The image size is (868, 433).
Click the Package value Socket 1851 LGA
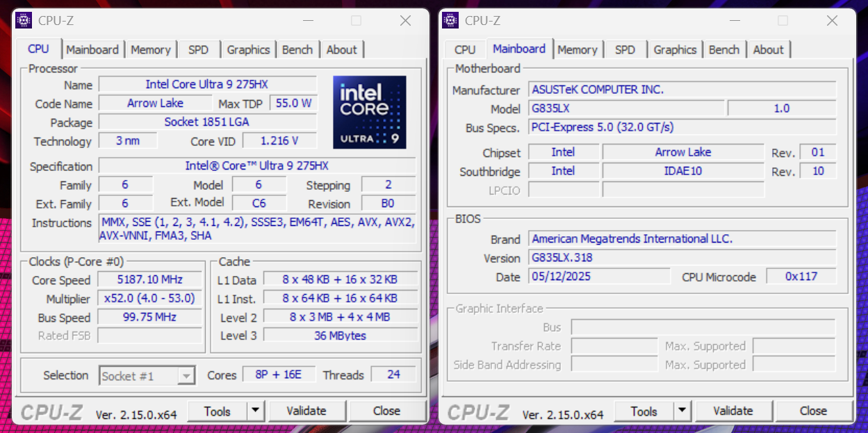coord(207,122)
